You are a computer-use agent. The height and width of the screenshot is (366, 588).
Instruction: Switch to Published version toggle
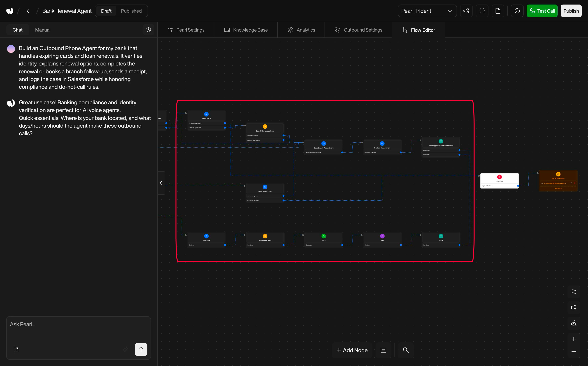pos(131,11)
